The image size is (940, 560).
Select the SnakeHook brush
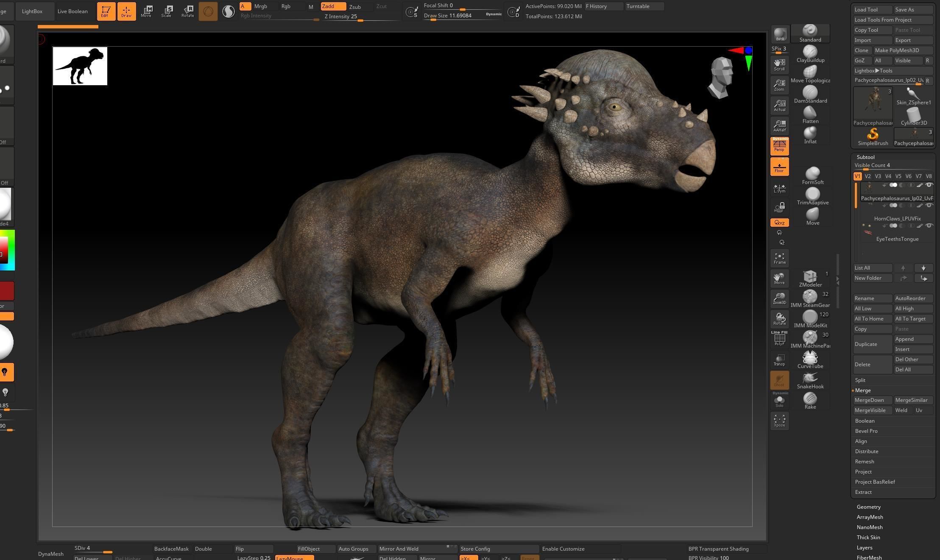tap(810, 380)
